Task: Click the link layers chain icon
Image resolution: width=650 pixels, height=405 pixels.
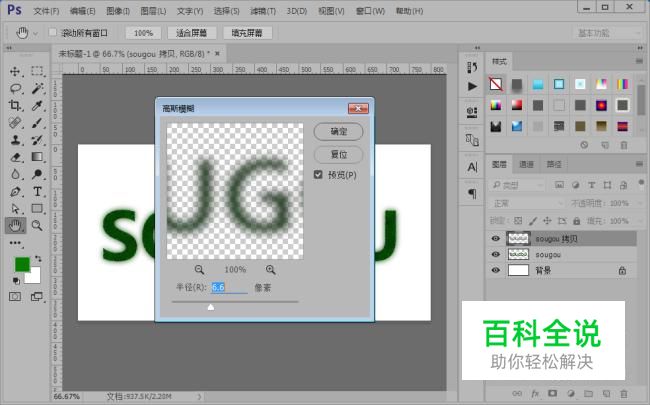Action: 517,393
